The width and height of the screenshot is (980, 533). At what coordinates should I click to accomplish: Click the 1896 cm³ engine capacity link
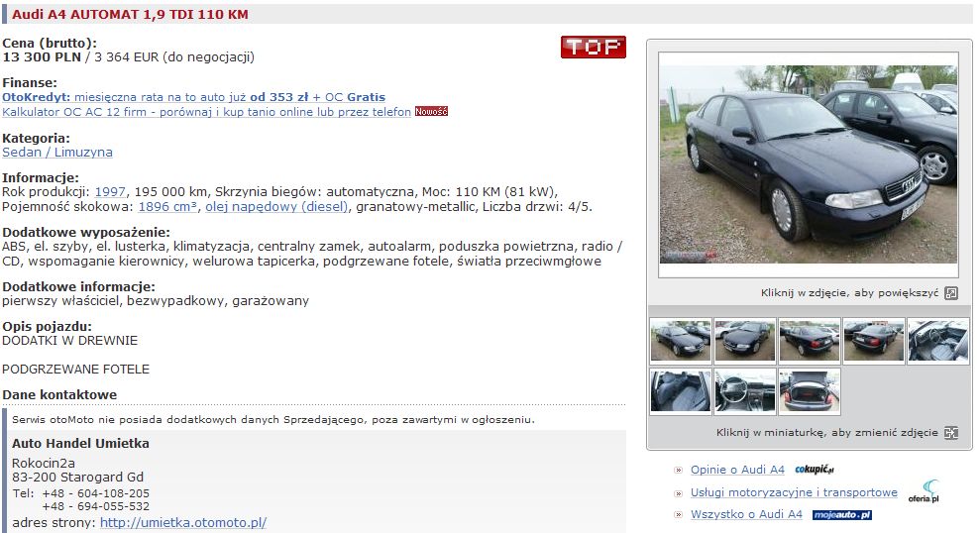167,207
